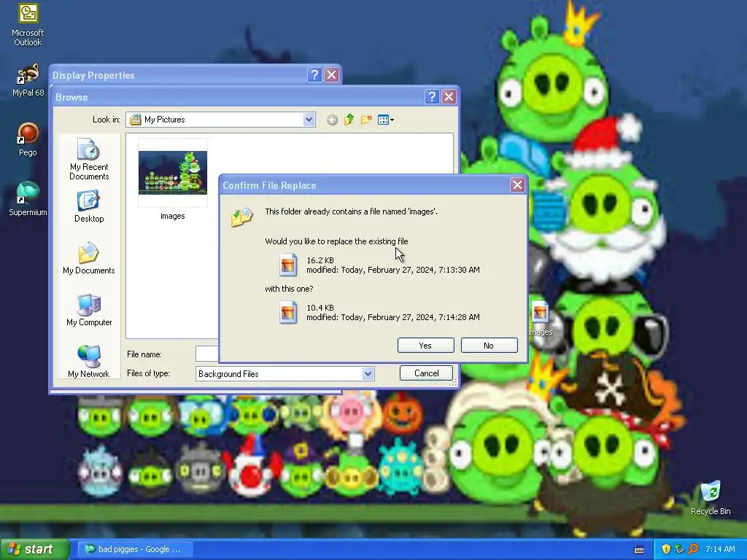Image resolution: width=747 pixels, height=560 pixels.
Task: Open My Network in Browse sidebar
Action: point(88,362)
